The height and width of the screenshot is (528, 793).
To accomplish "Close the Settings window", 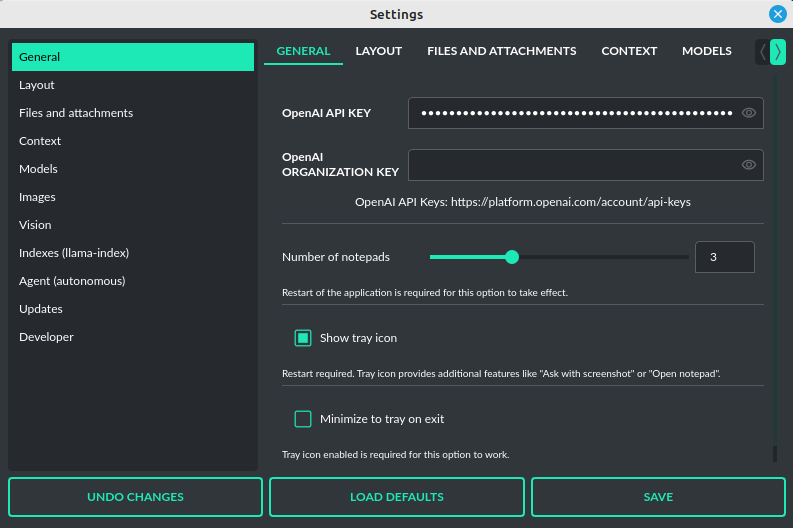I will coord(777,14).
